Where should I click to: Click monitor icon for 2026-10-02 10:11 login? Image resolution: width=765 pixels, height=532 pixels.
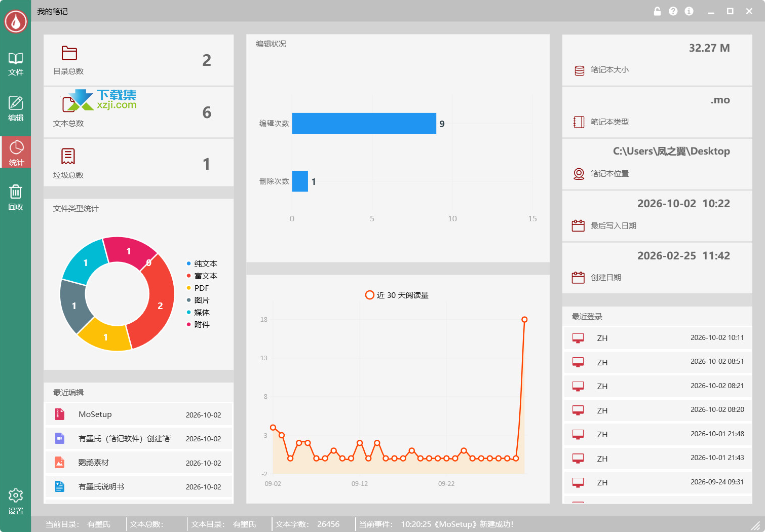point(578,338)
